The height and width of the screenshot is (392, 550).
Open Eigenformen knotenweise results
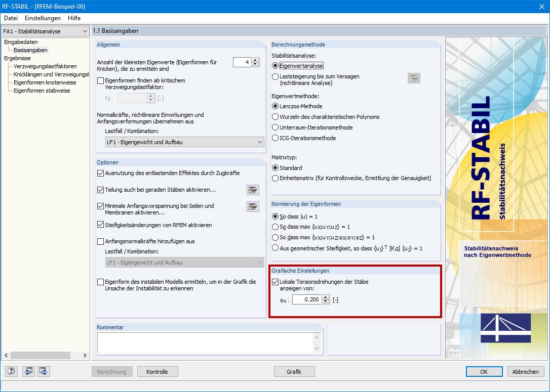(45, 82)
